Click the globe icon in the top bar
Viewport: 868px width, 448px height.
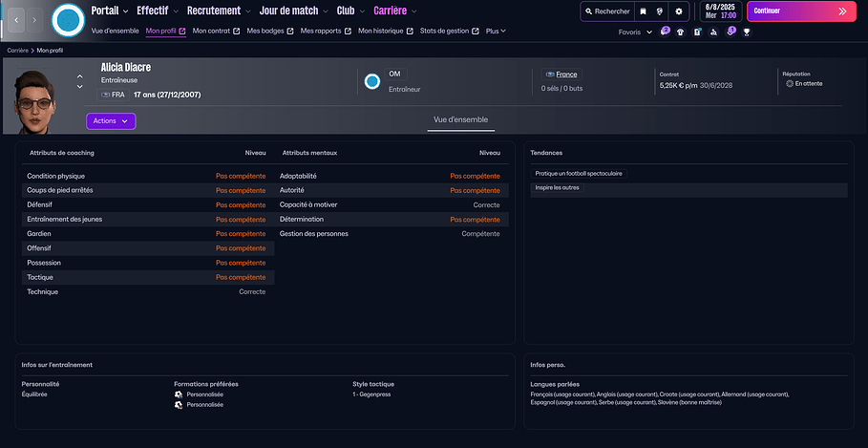661,11
